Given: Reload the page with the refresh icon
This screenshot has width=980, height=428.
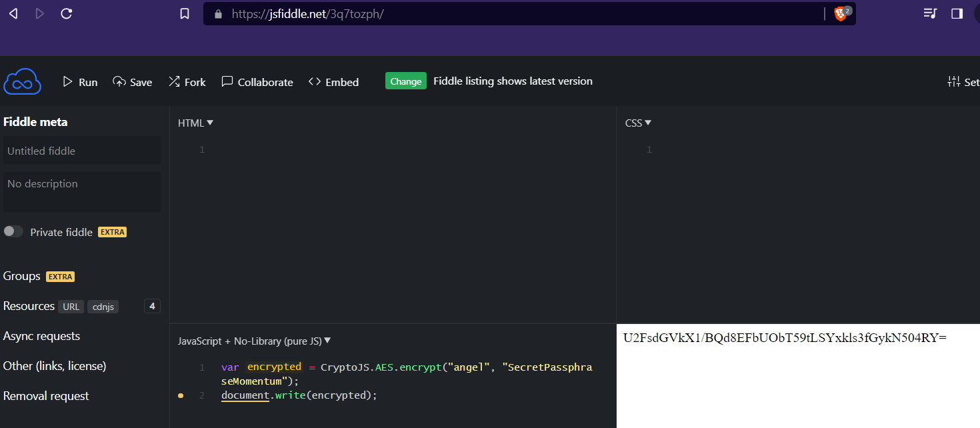Looking at the screenshot, I should tap(66, 13).
